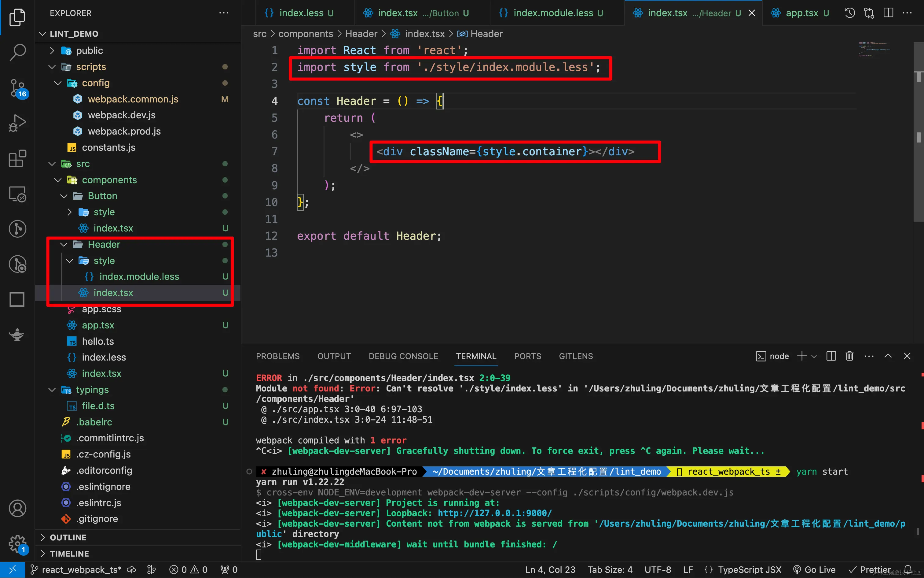
Task: Open the DEBUG CONSOLE panel tab
Action: 403,356
